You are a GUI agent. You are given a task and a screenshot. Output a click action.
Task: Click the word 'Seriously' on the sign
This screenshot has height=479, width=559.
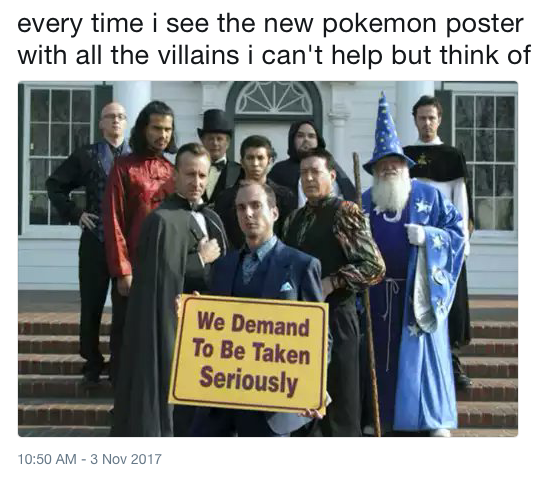click(x=248, y=380)
